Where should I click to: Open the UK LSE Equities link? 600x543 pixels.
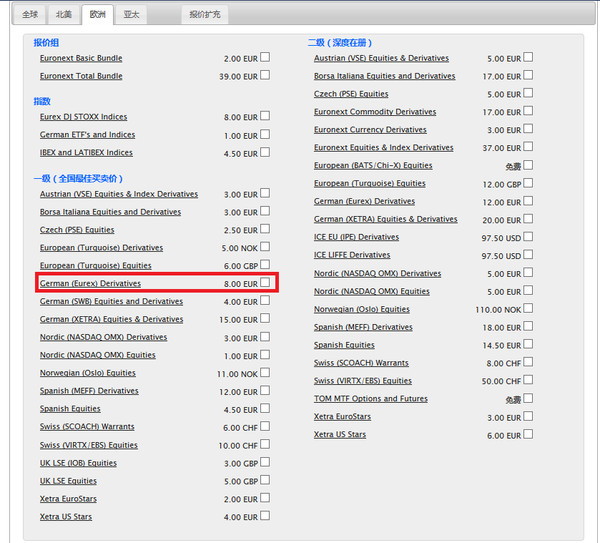point(68,481)
